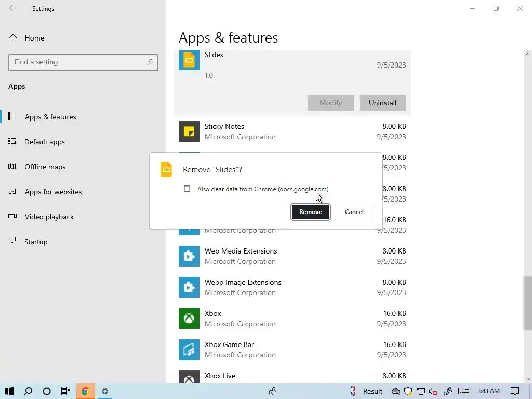The width and height of the screenshot is (532, 399).
Task: Cancel the Remove Slides dialog
Action: click(354, 212)
